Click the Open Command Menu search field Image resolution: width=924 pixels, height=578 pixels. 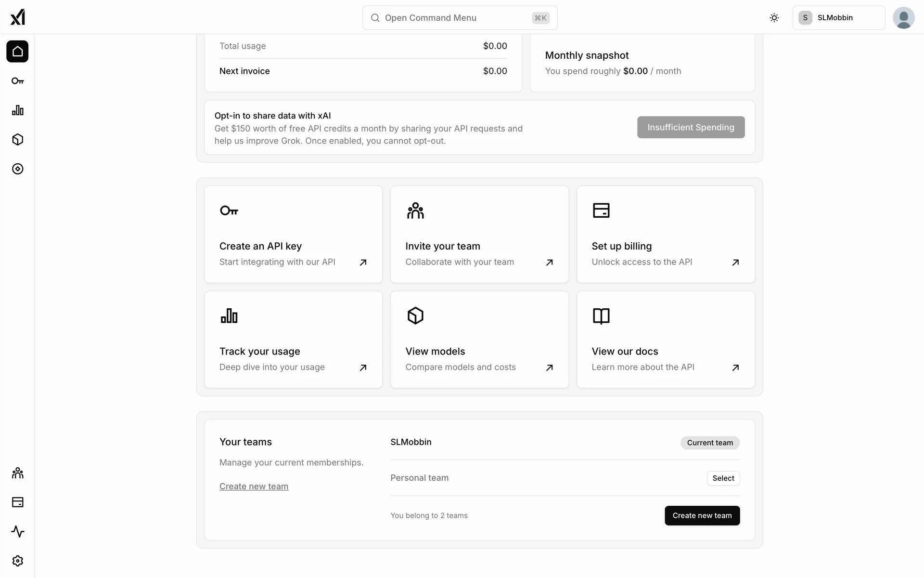460,18
